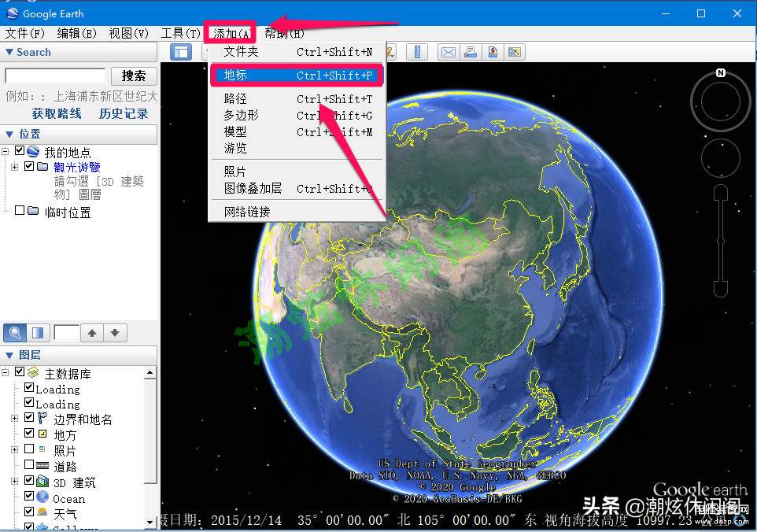Click the 道路 road icon
Screen dimensions: 757x532
(x=42, y=465)
